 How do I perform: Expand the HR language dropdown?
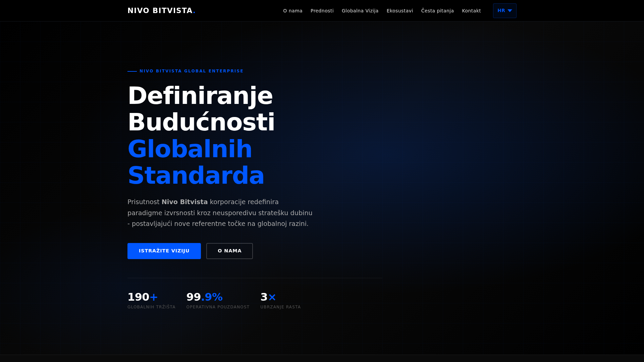pyautogui.click(x=504, y=11)
